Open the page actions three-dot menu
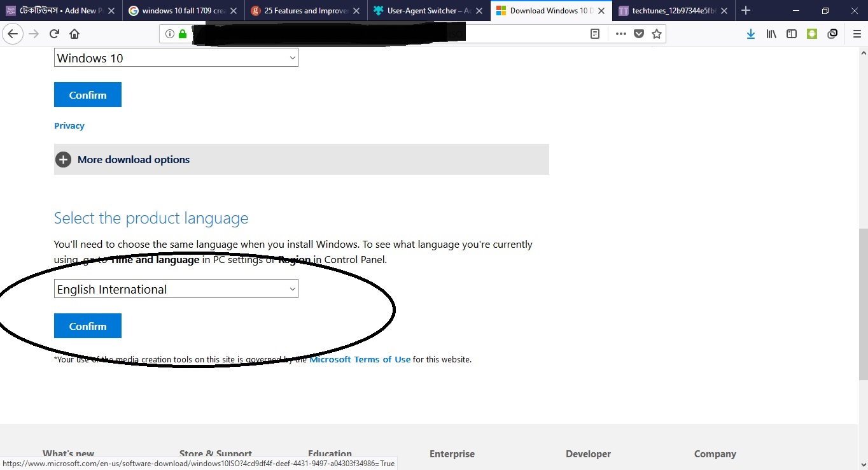 pyautogui.click(x=621, y=34)
